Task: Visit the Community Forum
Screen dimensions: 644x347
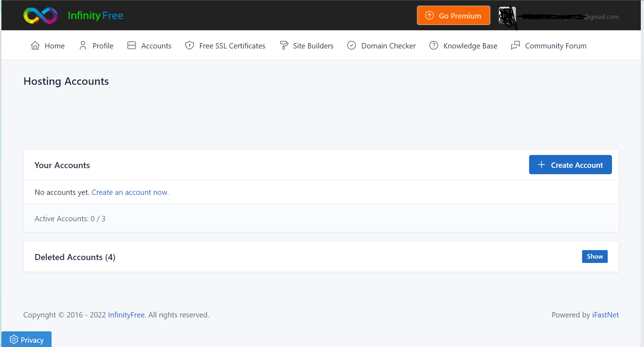Action: pyautogui.click(x=549, y=46)
